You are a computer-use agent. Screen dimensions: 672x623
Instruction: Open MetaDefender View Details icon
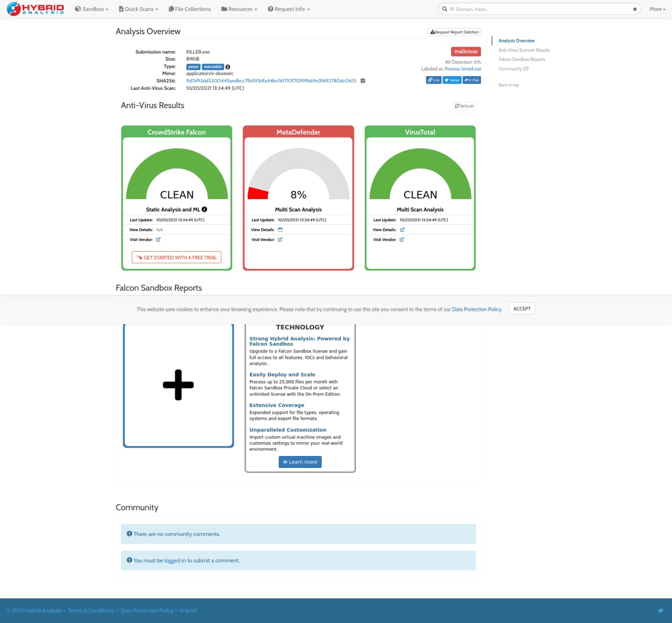point(280,230)
